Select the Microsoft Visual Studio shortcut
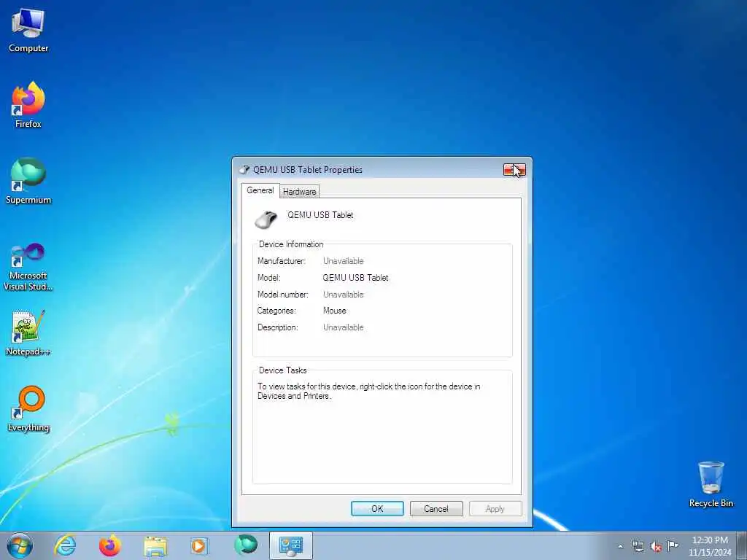 coord(28,267)
